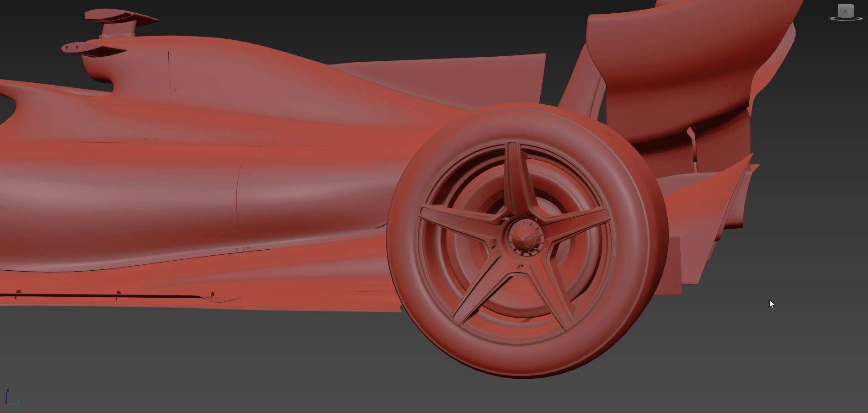The height and width of the screenshot is (413, 868).
Task: Click the Right face of the ViewCube
Action: pyautogui.click(x=844, y=11)
